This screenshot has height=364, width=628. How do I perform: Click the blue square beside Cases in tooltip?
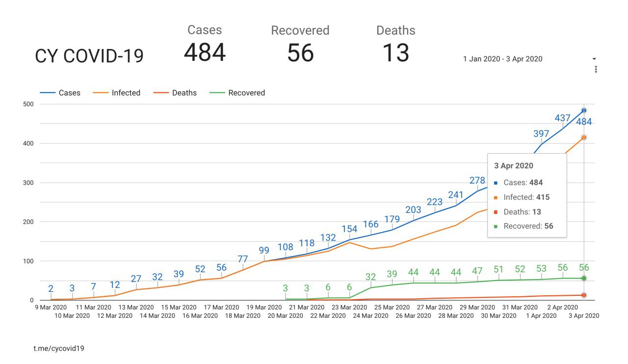(x=496, y=183)
